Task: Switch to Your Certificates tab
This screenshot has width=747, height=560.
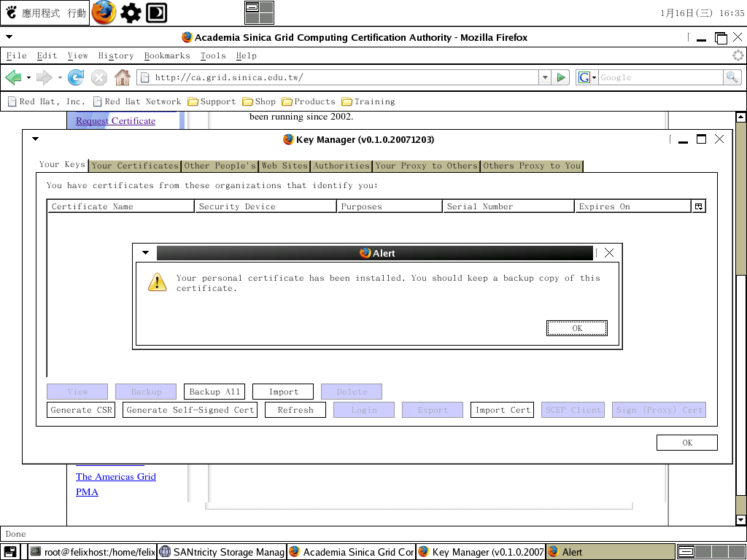Action: 135,166
